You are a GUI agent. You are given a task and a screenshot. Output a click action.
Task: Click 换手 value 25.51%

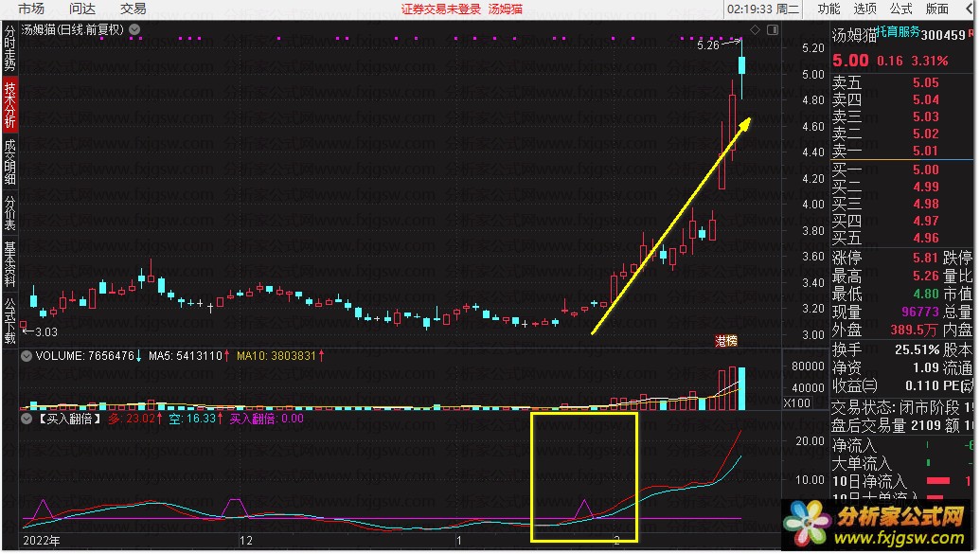pos(918,349)
